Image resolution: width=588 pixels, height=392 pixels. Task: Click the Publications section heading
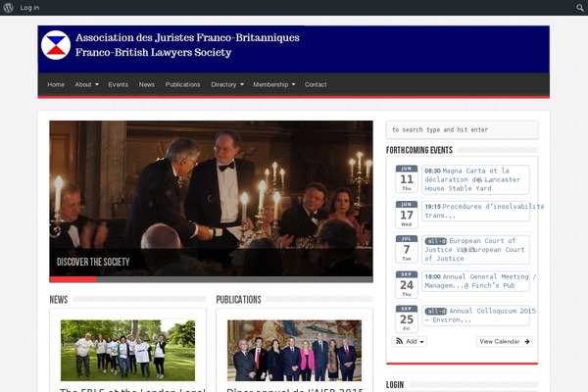click(x=238, y=299)
